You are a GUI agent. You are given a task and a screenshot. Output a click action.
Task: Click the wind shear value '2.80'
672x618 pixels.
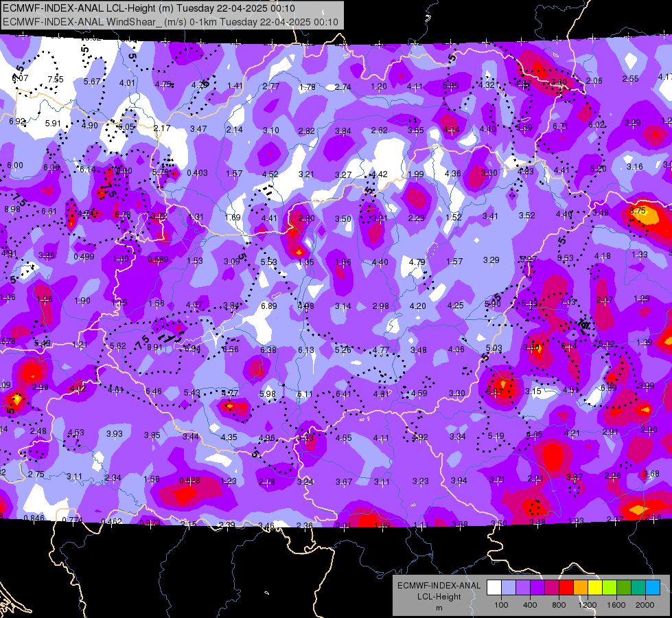[x=306, y=218]
